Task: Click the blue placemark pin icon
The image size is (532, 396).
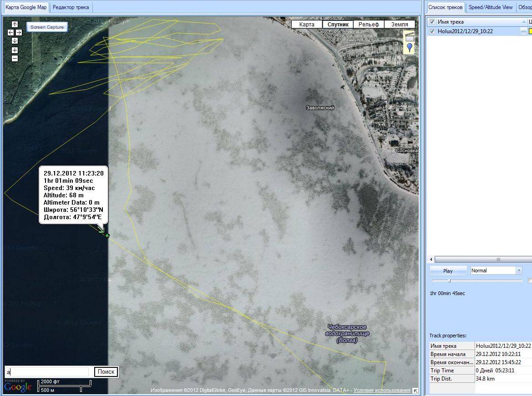Action: pos(410,47)
